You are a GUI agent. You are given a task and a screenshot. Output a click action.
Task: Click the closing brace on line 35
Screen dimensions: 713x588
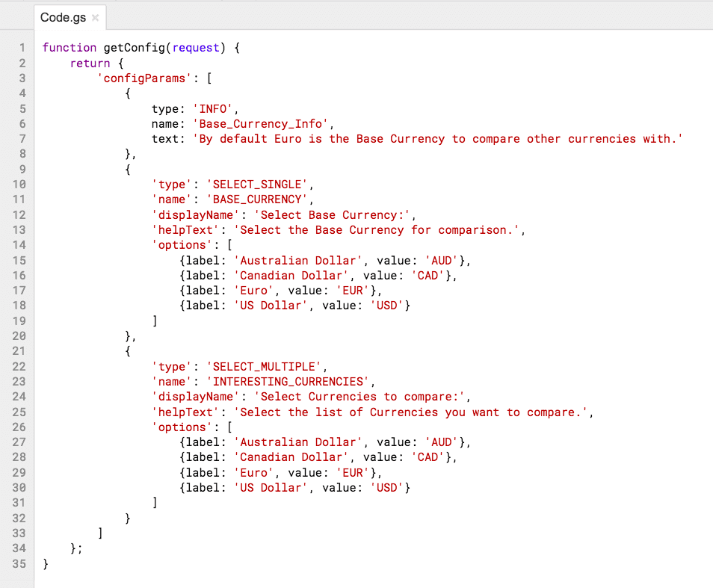point(45,564)
